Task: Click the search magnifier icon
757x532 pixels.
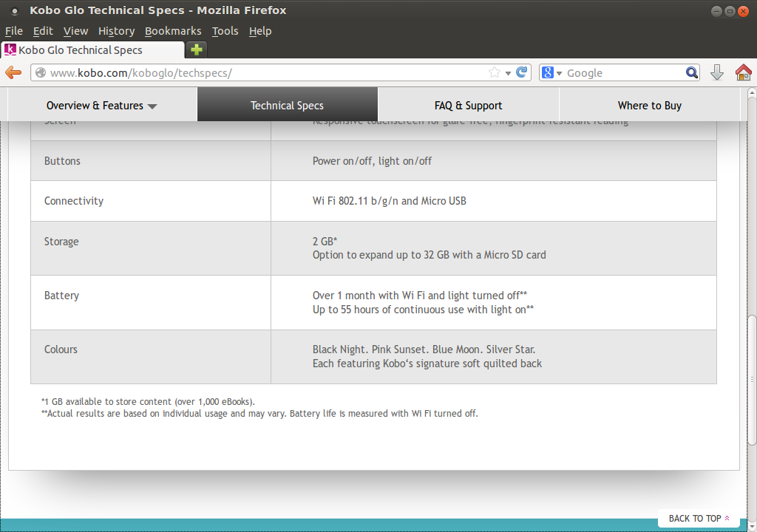Action: point(692,72)
